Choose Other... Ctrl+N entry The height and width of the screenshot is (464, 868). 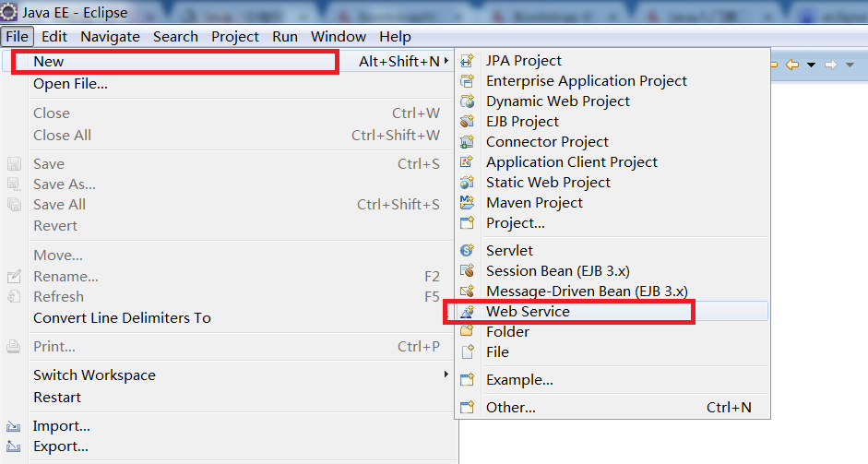coord(612,408)
